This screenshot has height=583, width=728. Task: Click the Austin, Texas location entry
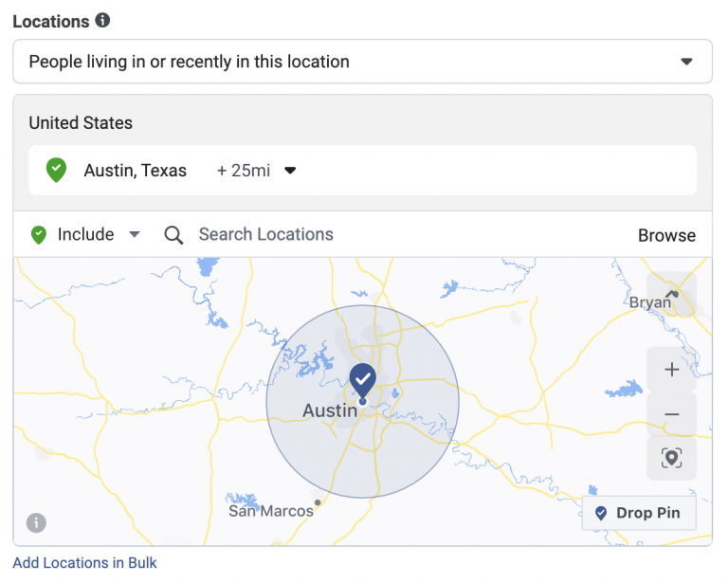(136, 171)
